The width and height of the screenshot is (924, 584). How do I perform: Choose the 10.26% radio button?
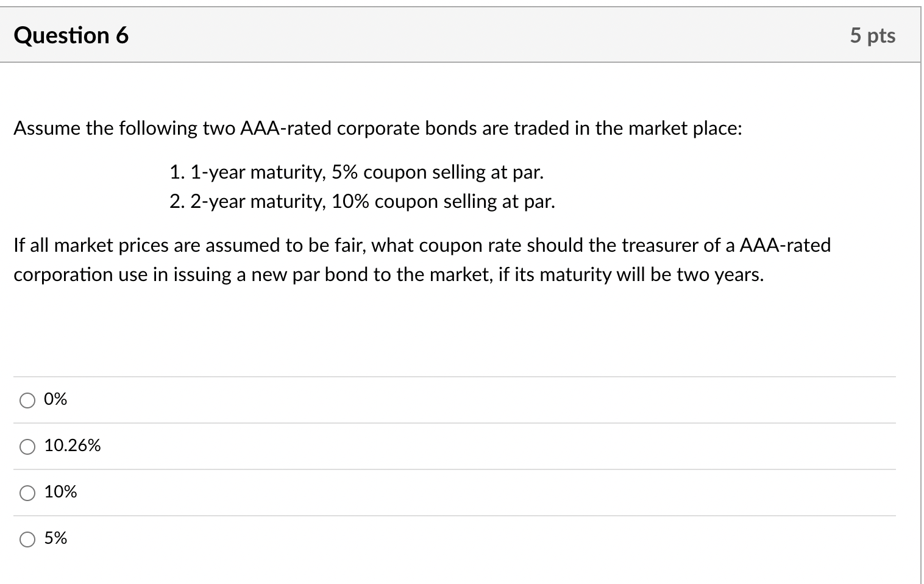click(x=27, y=446)
